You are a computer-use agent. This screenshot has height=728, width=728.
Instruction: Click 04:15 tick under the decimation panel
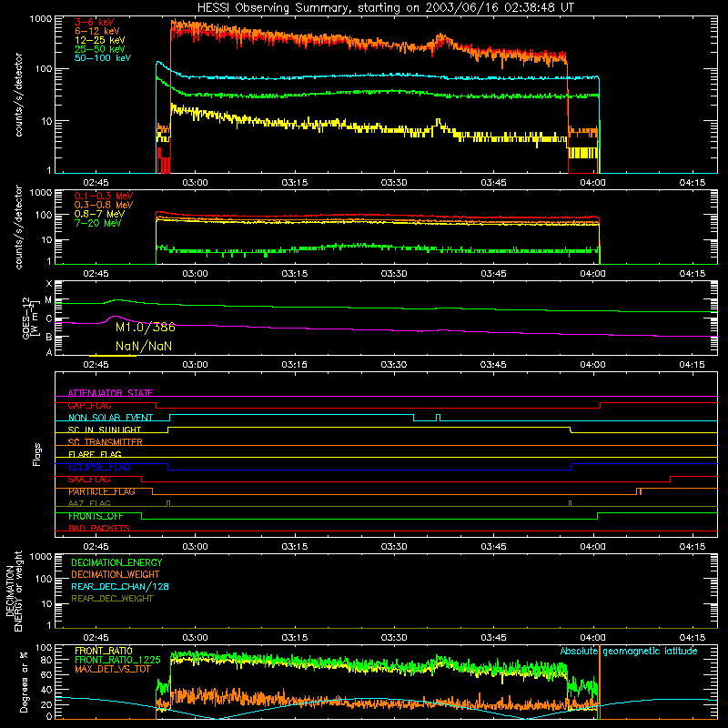coord(693,638)
